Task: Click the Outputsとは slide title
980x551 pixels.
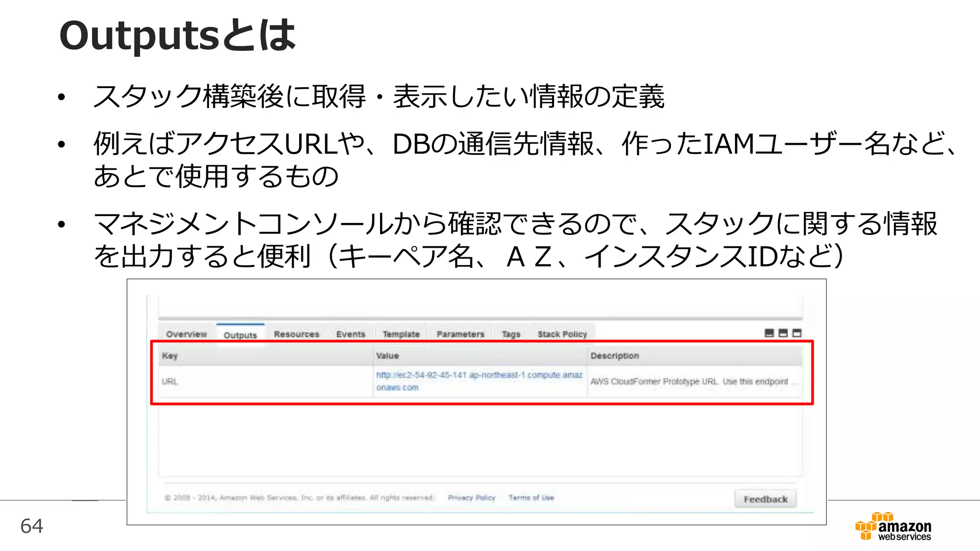Action: [x=178, y=35]
